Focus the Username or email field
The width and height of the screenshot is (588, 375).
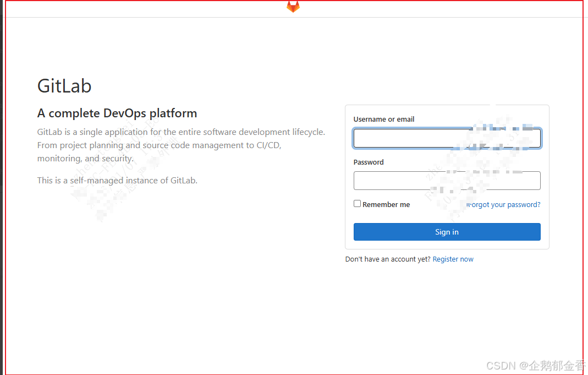click(447, 138)
